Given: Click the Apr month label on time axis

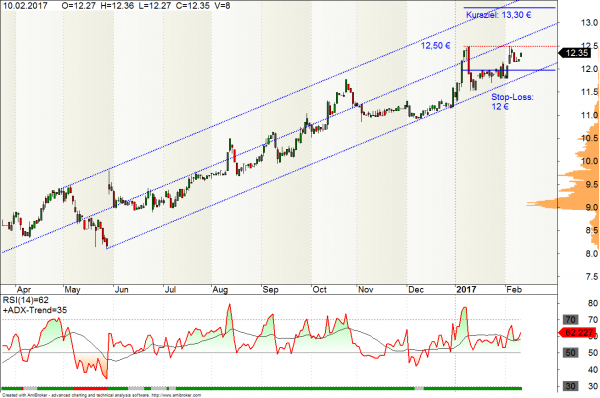Looking at the screenshot, I should click(x=24, y=290).
